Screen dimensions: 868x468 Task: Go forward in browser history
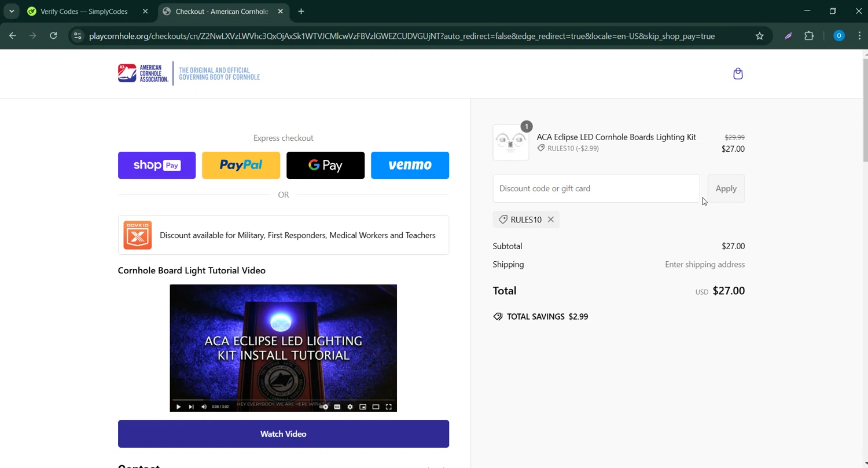click(x=33, y=36)
